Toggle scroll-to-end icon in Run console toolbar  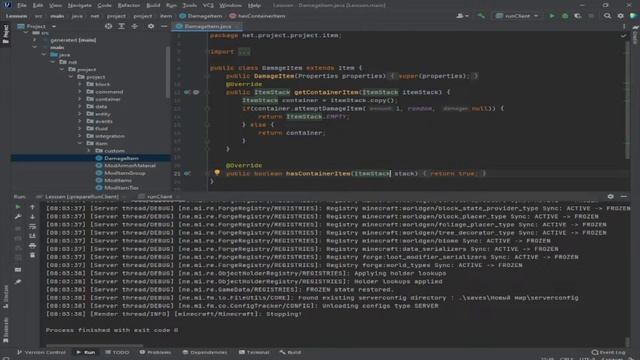pyautogui.click(x=32, y=236)
